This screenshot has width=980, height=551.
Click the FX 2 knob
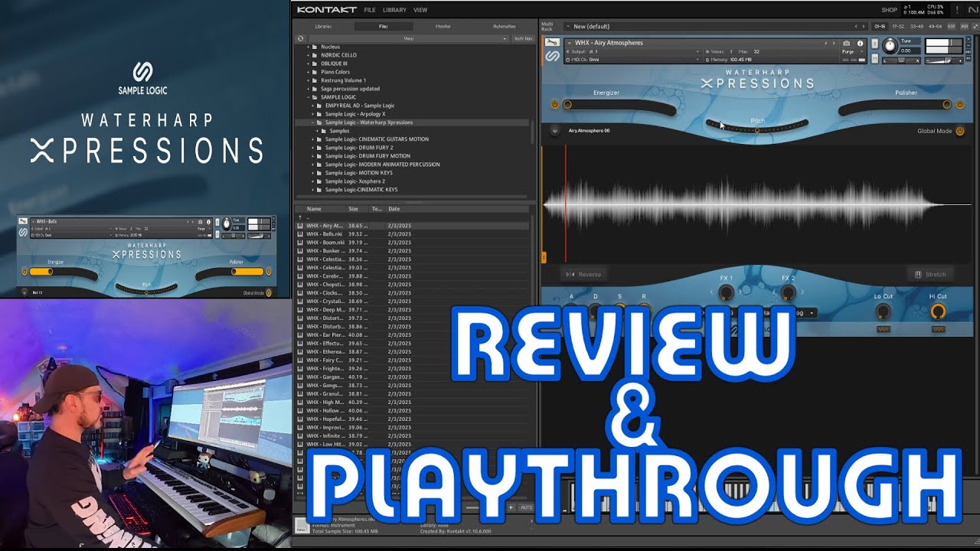click(x=788, y=292)
